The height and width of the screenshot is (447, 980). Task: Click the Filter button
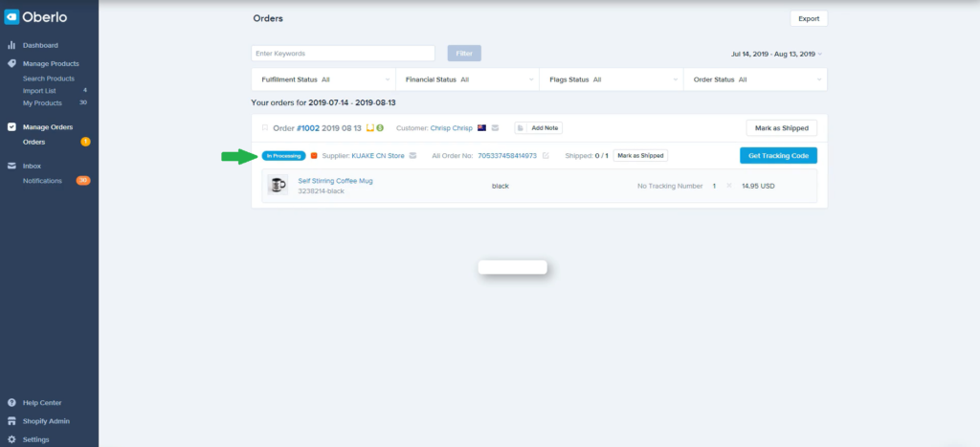pyautogui.click(x=464, y=54)
